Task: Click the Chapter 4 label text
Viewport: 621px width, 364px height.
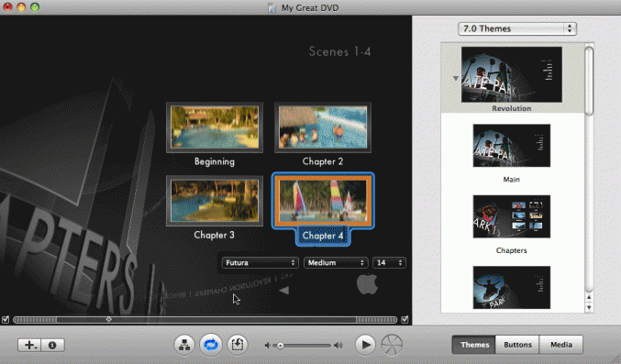Action: pyautogui.click(x=323, y=236)
